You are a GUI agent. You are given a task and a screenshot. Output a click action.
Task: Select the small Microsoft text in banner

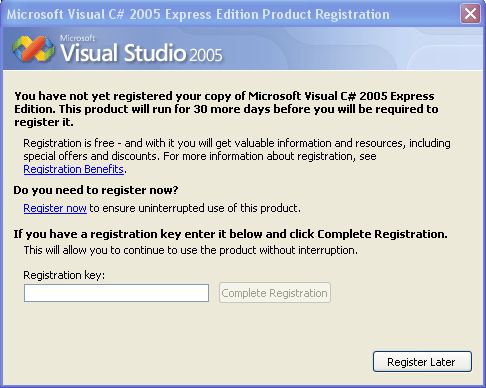77,38
